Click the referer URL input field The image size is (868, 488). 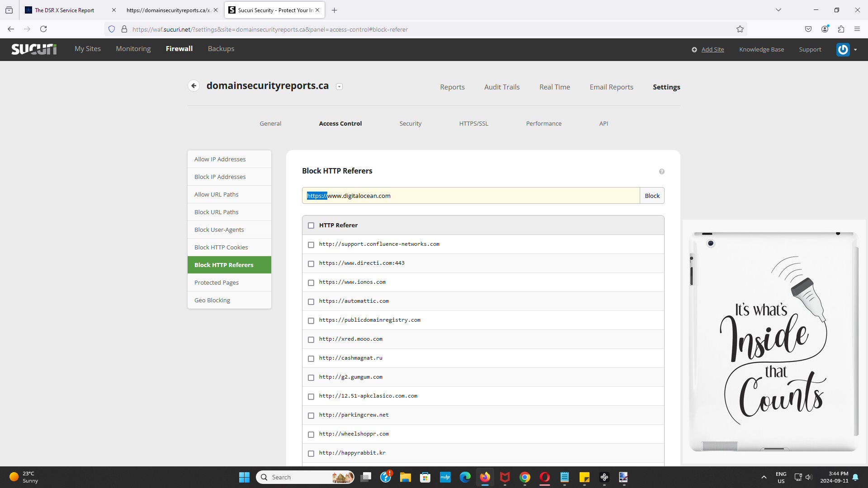tap(470, 196)
